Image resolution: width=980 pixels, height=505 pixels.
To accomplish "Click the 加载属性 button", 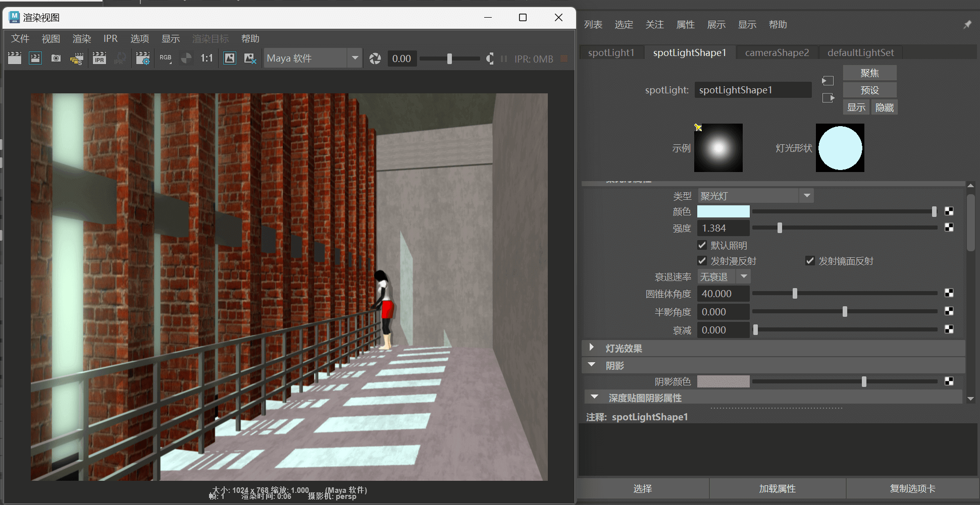I will click(x=777, y=488).
